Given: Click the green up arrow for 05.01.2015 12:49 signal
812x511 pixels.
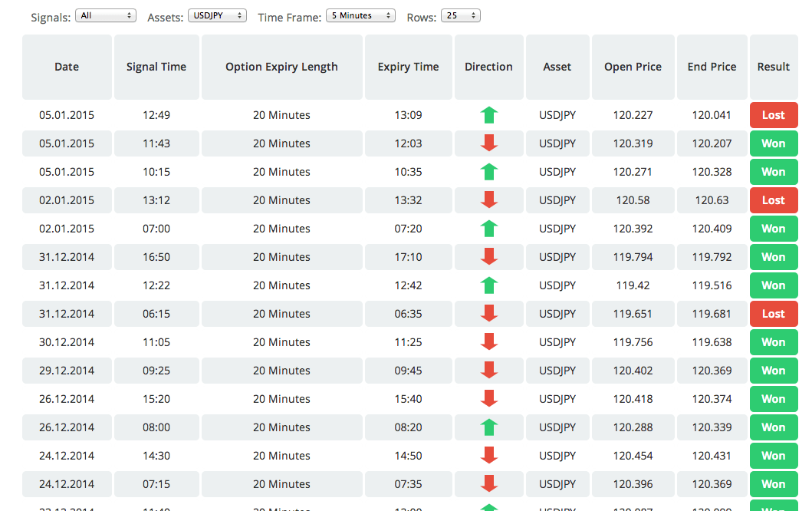Looking at the screenshot, I should pyautogui.click(x=489, y=115).
